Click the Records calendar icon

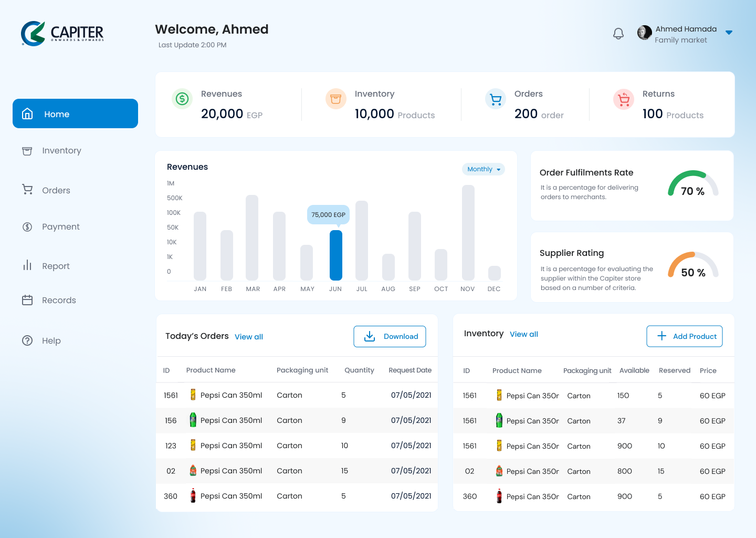tap(27, 300)
